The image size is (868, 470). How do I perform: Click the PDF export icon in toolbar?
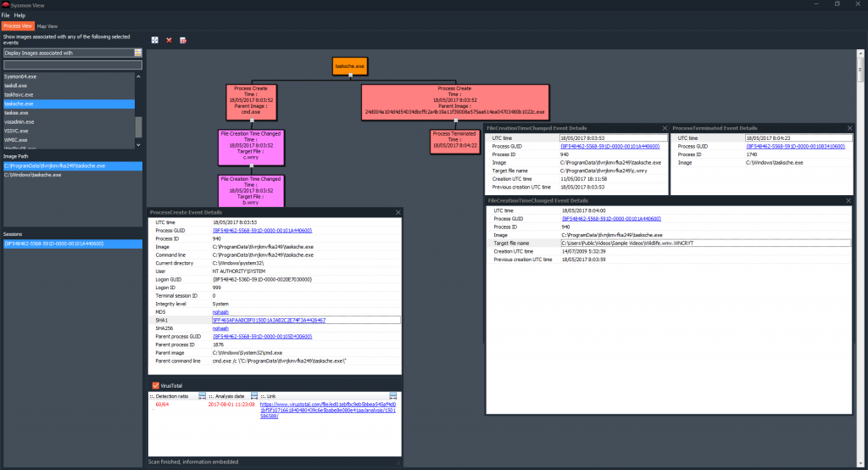pos(183,40)
